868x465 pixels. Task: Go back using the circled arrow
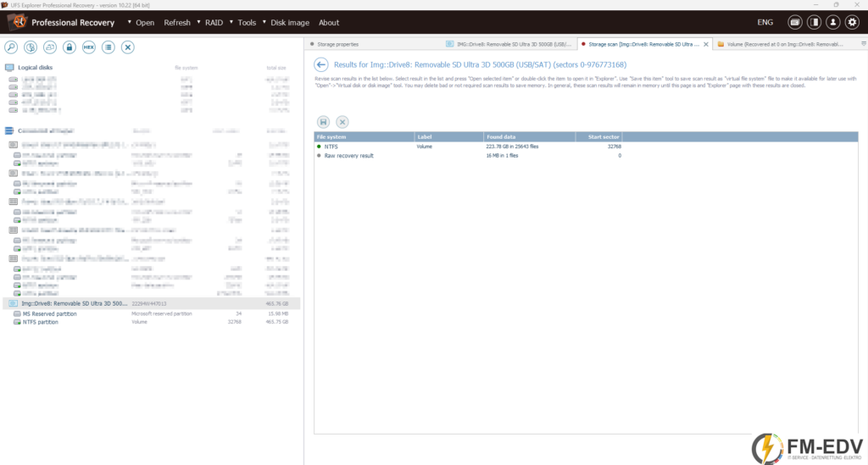(321, 64)
